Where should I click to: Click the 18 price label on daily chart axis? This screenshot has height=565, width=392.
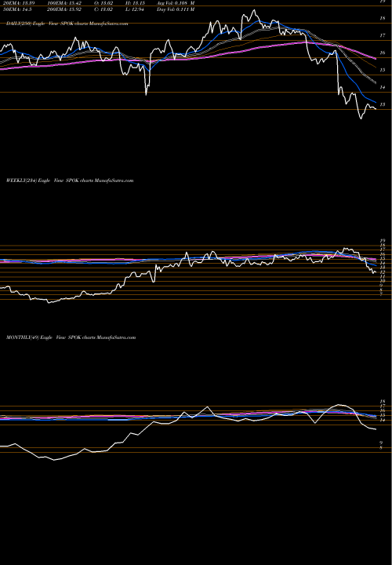click(x=383, y=18)
